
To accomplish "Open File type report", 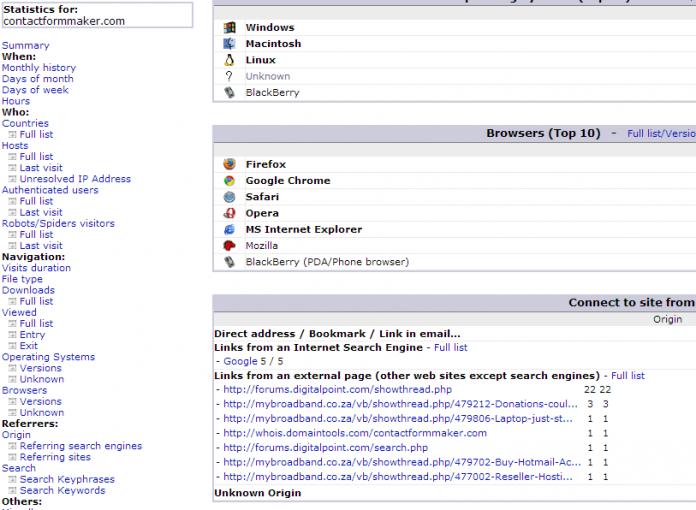I will click(x=22, y=279).
